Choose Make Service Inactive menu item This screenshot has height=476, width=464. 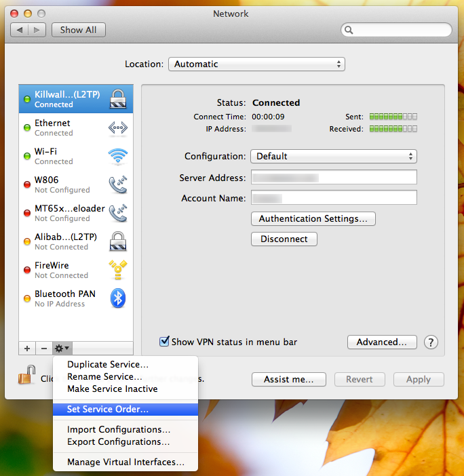click(x=112, y=389)
